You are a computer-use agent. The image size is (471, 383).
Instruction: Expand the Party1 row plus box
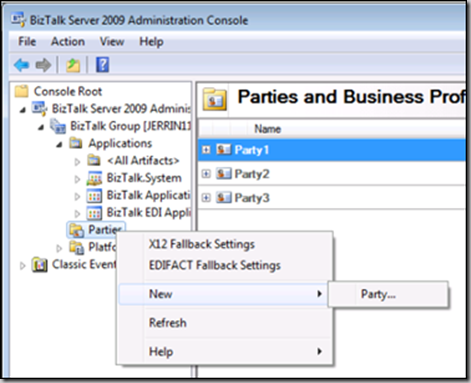206,150
